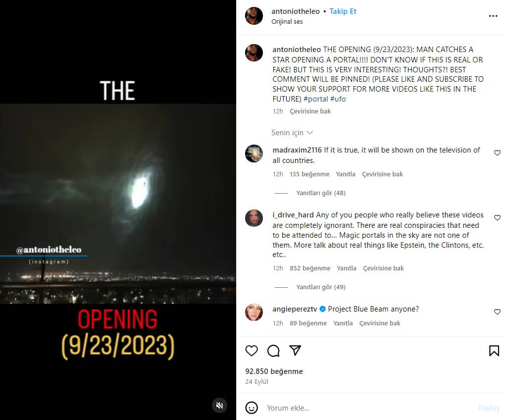This screenshot has width=505, height=420.
Task: Like angiepereztv's Project Blue Beam comment
Action: [497, 312]
